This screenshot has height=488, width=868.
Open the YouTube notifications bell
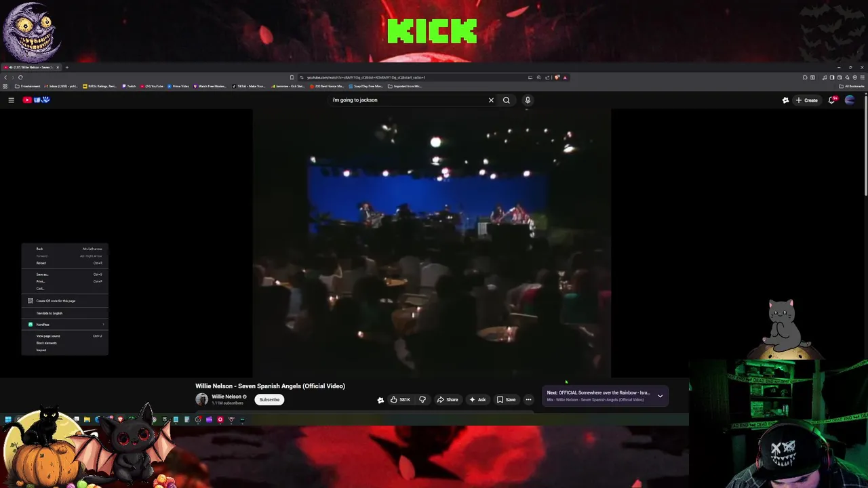(832, 100)
